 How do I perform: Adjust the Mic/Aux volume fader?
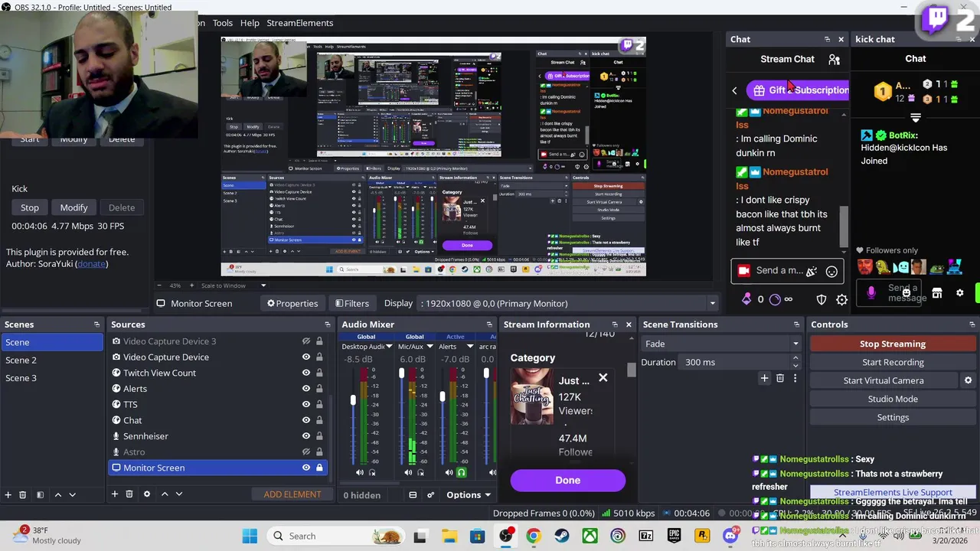tap(401, 373)
